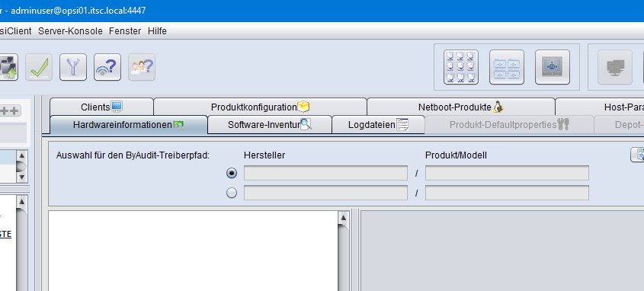Open the Fenster menu
The height and width of the screenshot is (291, 644).
point(125,31)
